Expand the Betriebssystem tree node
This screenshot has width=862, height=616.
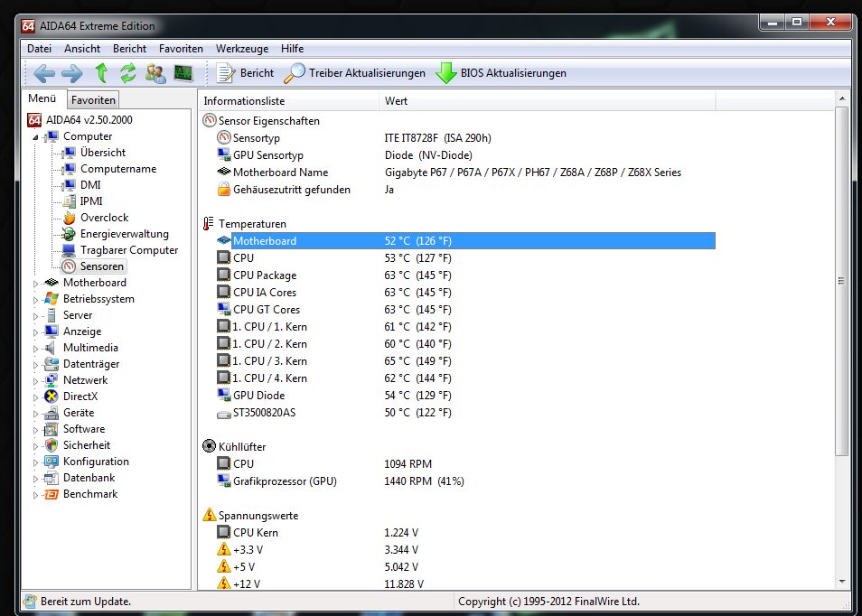pos(35,300)
